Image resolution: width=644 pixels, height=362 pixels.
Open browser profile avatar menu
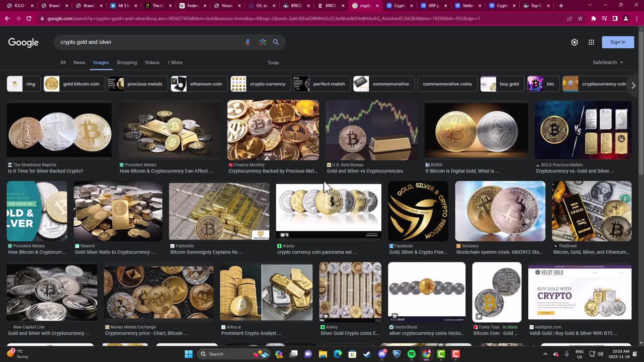coord(625,19)
